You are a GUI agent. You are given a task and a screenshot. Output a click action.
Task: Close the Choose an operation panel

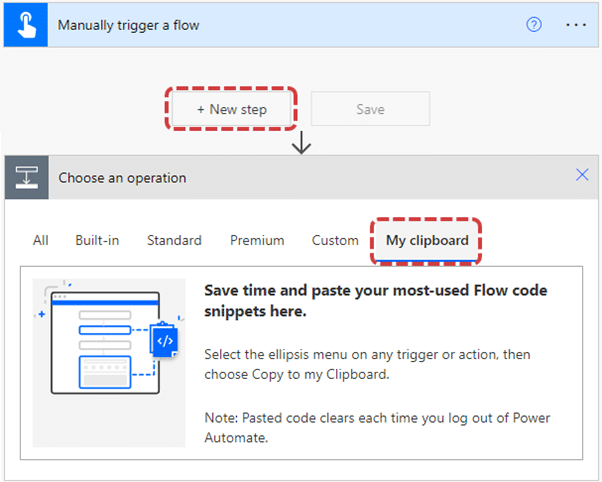pyautogui.click(x=582, y=174)
